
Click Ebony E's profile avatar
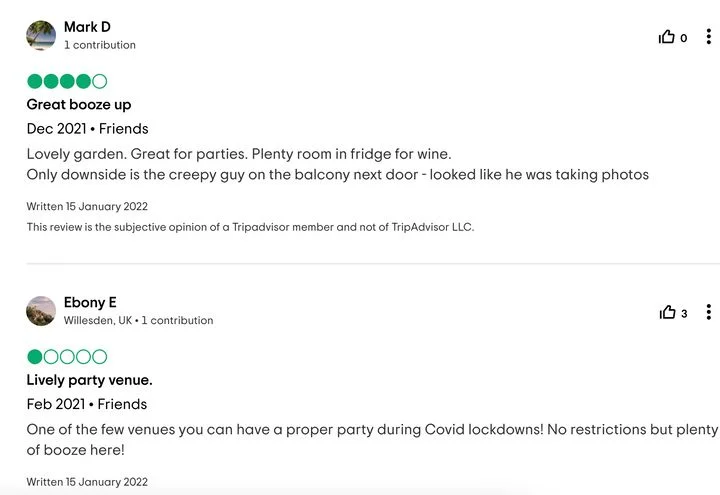click(41, 311)
